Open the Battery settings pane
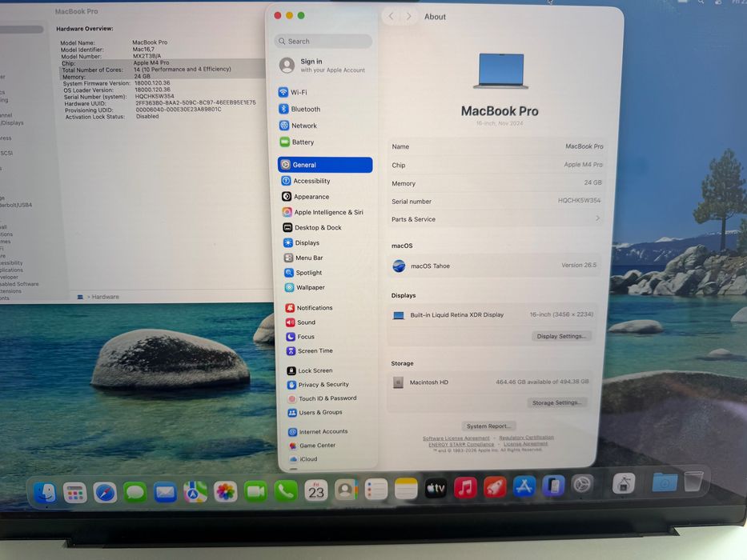The height and width of the screenshot is (560, 747). pos(324,142)
